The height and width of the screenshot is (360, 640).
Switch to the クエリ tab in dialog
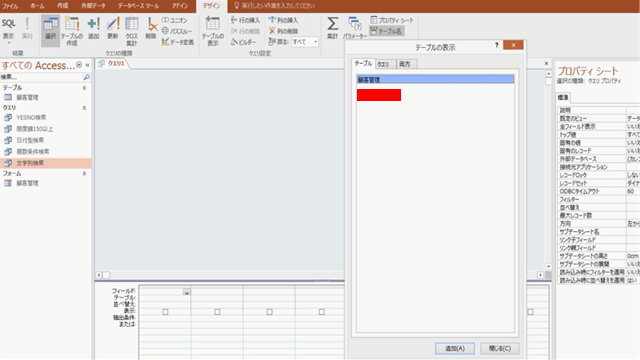(x=385, y=64)
